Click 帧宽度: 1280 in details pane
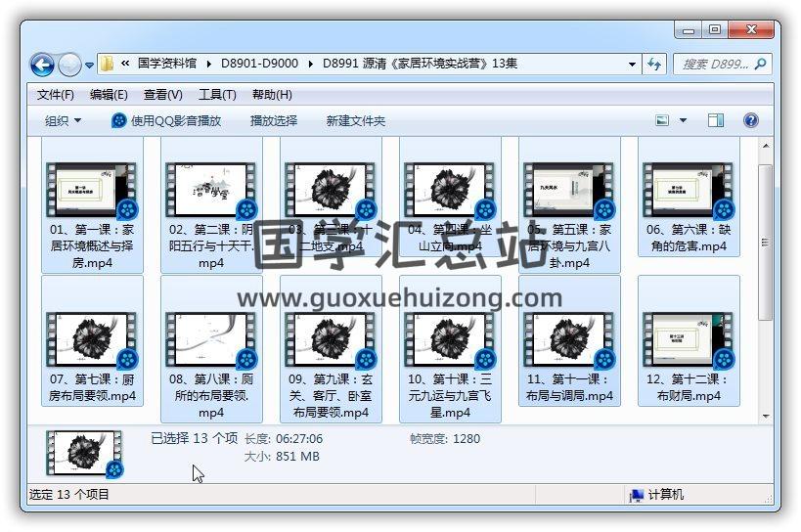Screen dimensions: 801x532 [x=445, y=438]
